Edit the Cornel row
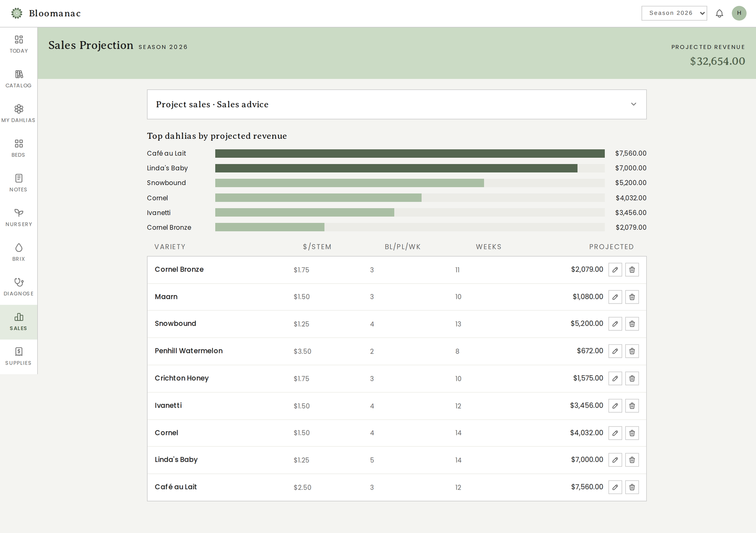This screenshot has width=756, height=533. (x=615, y=433)
